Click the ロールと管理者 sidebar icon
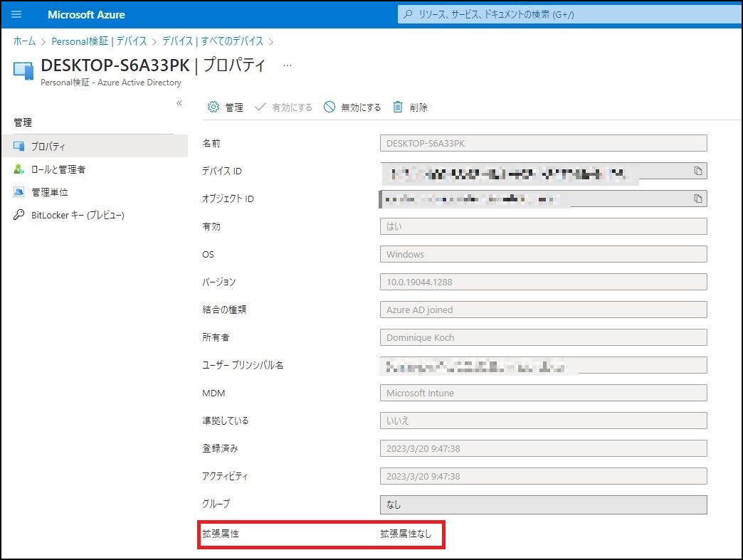This screenshot has height=560, width=743. 19,169
